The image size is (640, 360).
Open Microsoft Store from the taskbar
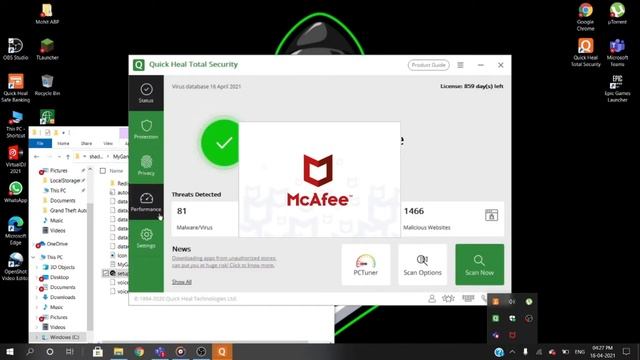[x=98, y=351]
